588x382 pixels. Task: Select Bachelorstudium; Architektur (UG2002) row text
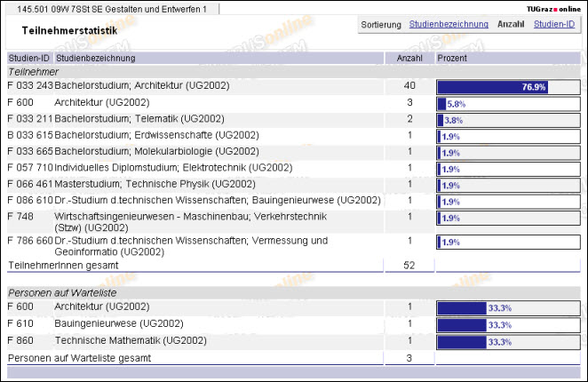(x=142, y=85)
